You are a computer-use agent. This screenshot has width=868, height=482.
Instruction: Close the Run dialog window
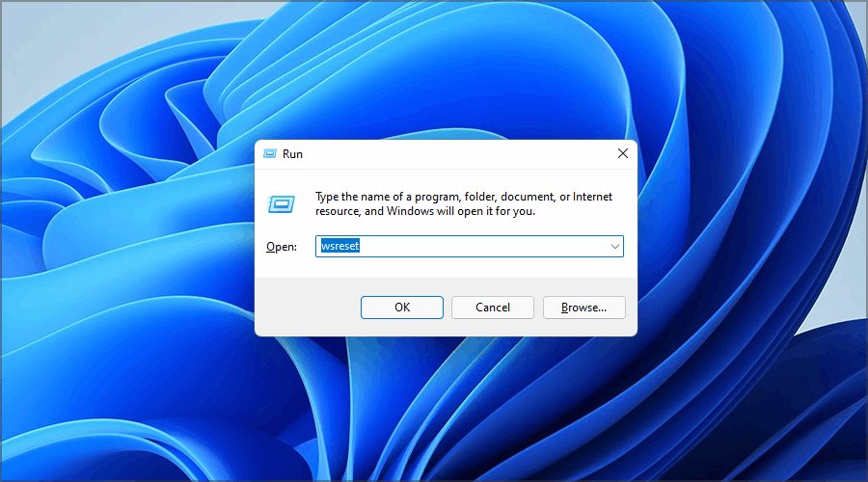click(x=623, y=154)
